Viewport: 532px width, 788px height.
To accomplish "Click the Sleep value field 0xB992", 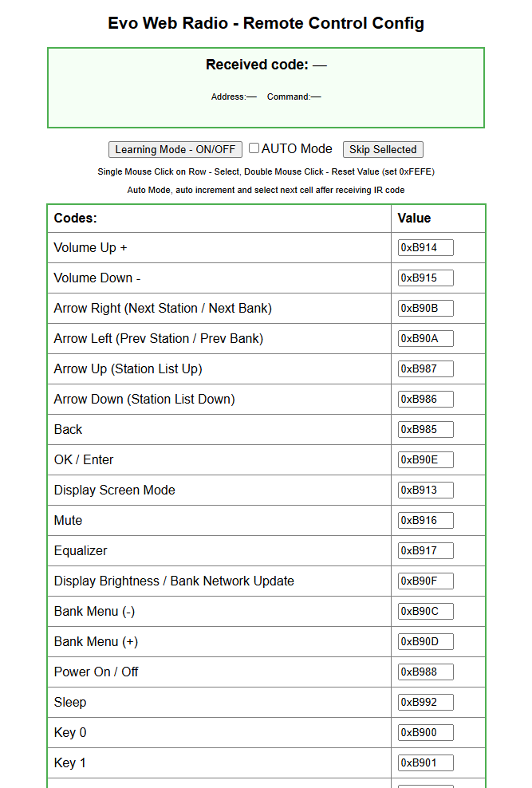I will coord(425,702).
